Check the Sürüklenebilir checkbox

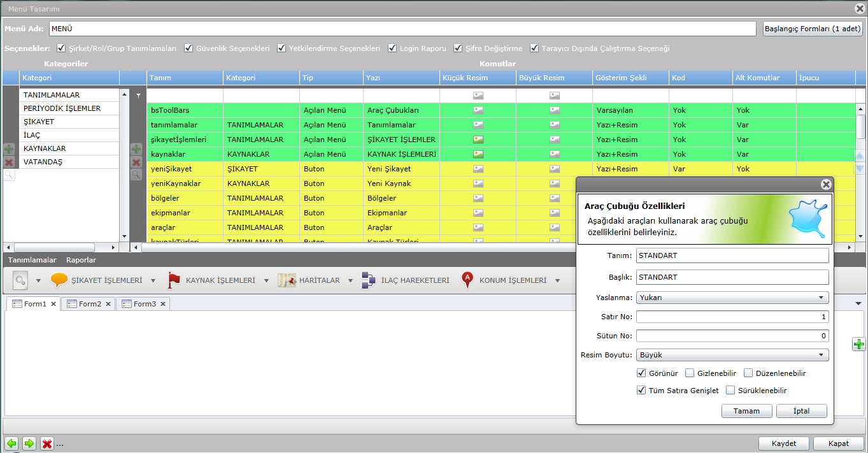730,390
